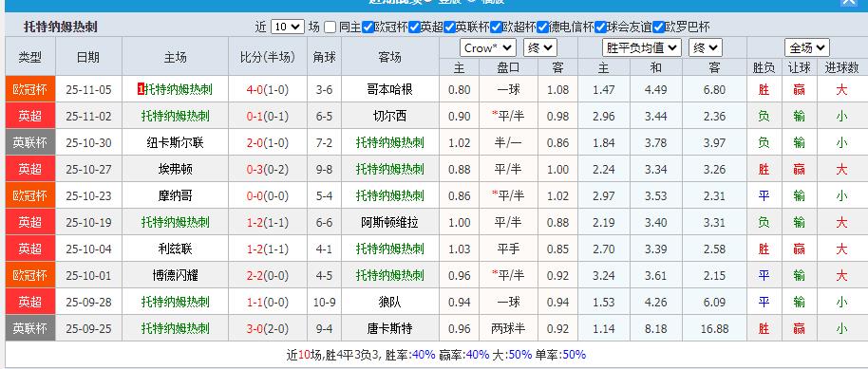Uncheck the 英联杯 filter checkbox
The image size is (868, 369).
coord(449,28)
